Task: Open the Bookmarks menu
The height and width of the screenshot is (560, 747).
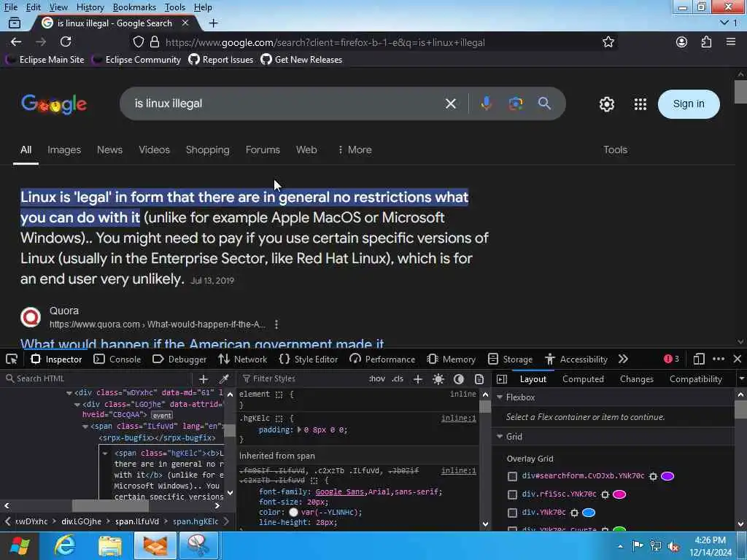Action: (x=134, y=7)
